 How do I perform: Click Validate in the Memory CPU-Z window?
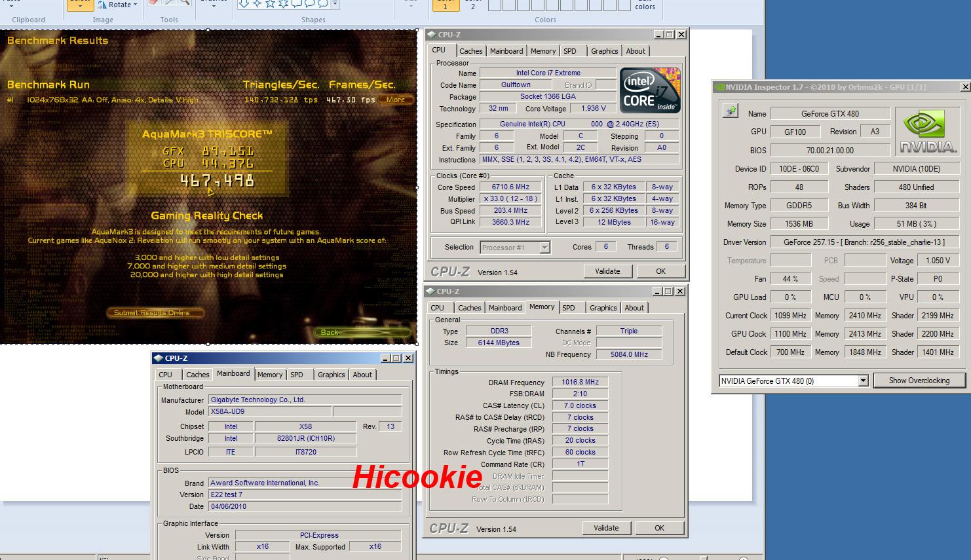[x=606, y=528]
